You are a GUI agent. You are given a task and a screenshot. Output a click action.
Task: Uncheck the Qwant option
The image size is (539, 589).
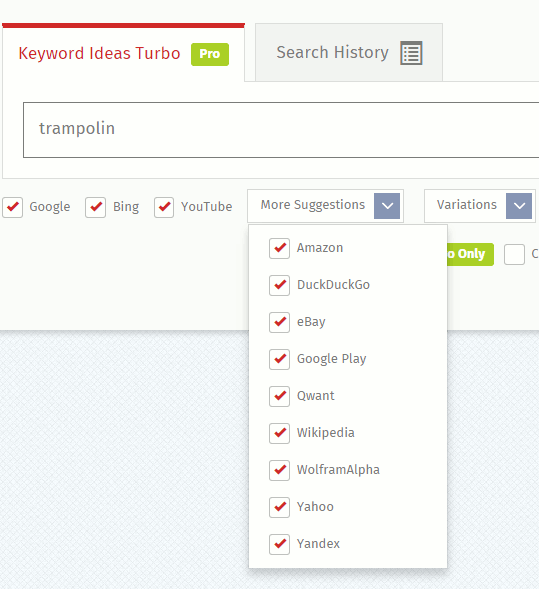click(x=279, y=396)
